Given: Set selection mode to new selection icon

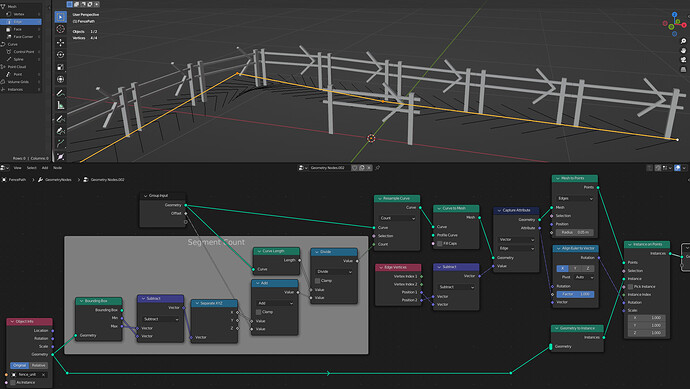Looking at the screenshot, I should [x=69, y=4].
